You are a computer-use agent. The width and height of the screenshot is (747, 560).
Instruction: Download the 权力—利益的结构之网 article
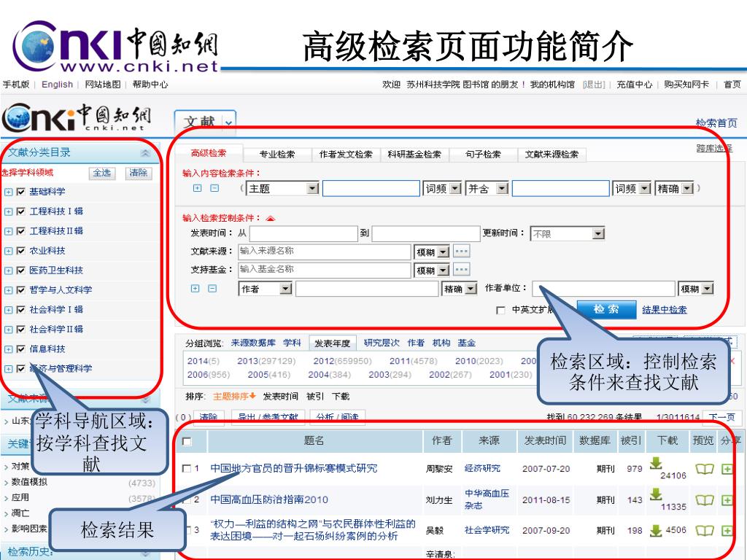[656, 531]
